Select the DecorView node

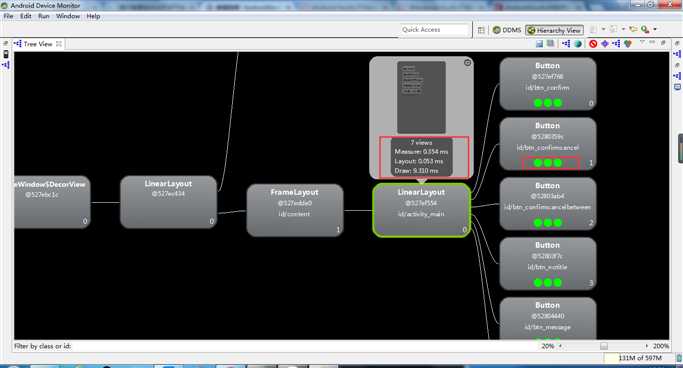pos(52,202)
